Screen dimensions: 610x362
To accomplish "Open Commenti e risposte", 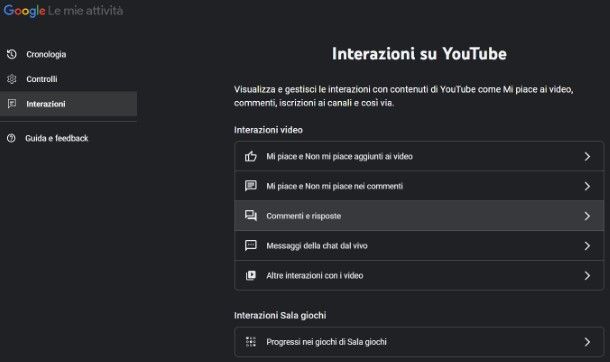I will pyautogui.click(x=419, y=216).
